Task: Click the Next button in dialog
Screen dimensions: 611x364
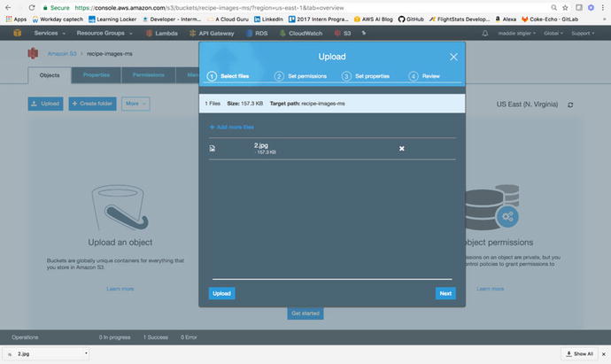Action: coord(445,293)
